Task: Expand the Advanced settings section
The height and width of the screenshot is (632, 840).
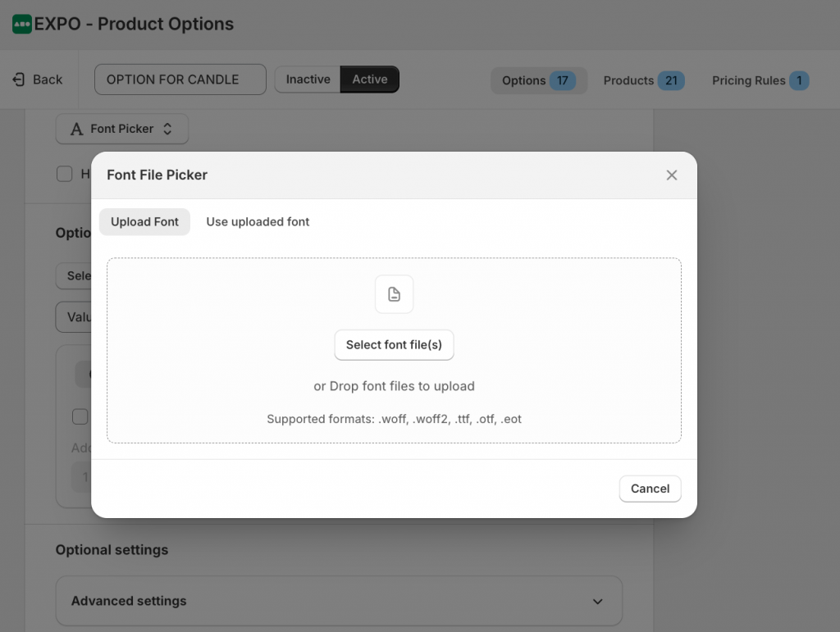Action: point(339,601)
